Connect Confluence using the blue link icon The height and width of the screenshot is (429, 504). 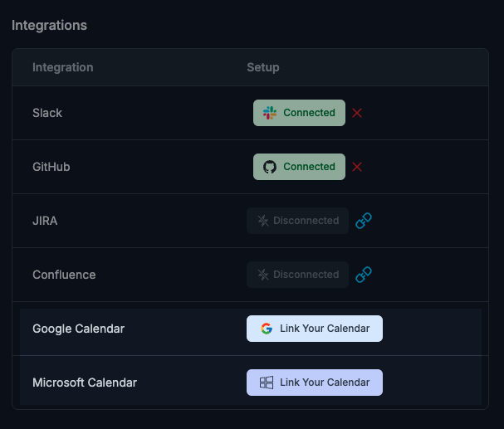point(364,275)
